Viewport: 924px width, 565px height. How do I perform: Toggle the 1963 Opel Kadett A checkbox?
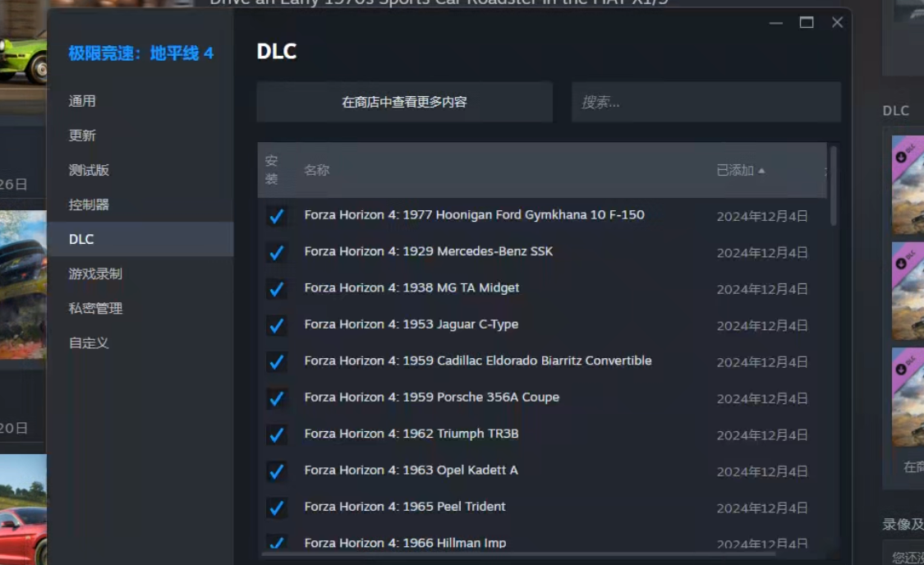click(277, 471)
